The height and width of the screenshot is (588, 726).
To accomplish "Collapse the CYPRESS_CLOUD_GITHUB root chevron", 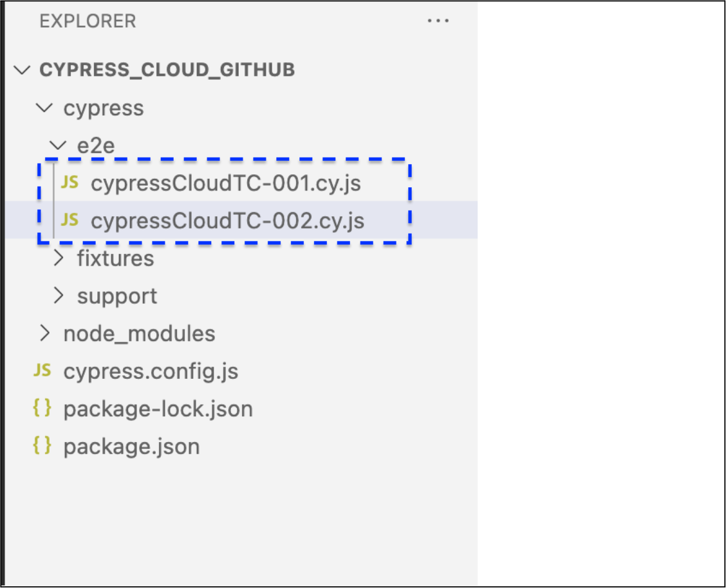I will click(23, 69).
